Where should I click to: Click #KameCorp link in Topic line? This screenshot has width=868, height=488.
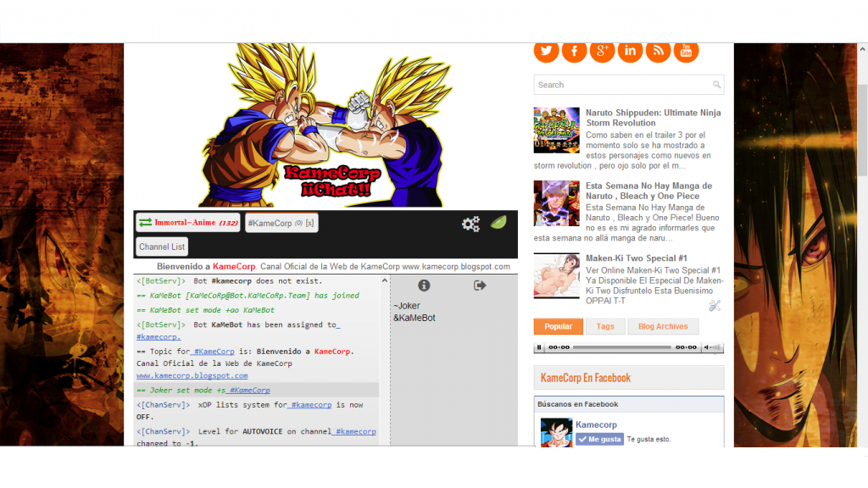(213, 352)
